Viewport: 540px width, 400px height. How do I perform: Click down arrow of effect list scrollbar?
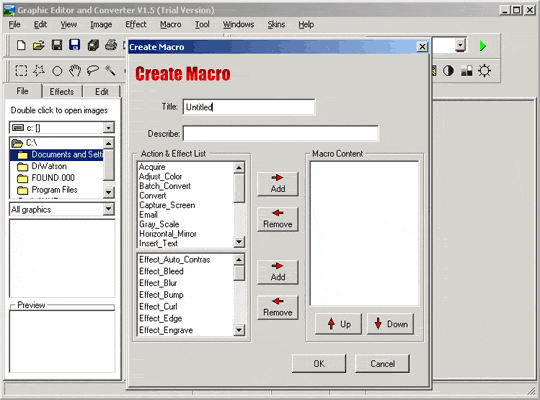tap(239, 330)
